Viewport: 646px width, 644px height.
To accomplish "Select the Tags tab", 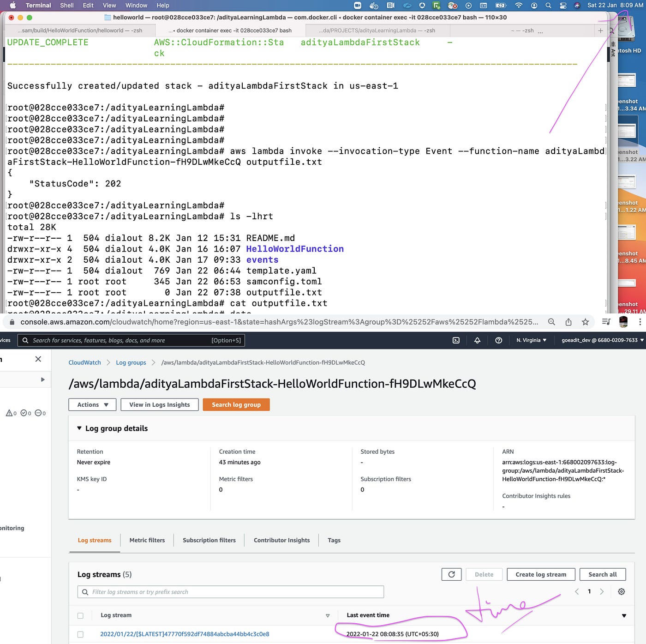I will pos(334,540).
